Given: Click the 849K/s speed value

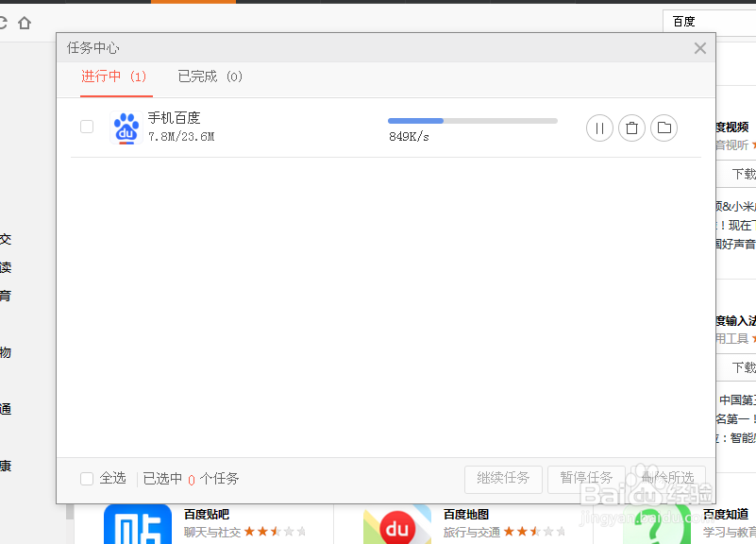Looking at the screenshot, I should (x=409, y=137).
